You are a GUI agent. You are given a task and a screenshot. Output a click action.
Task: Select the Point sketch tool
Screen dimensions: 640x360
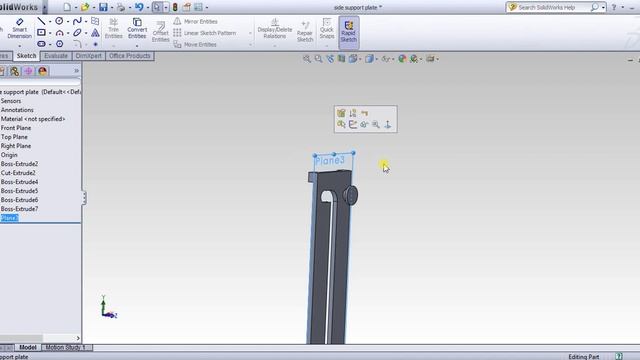pyautogui.click(x=95, y=44)
